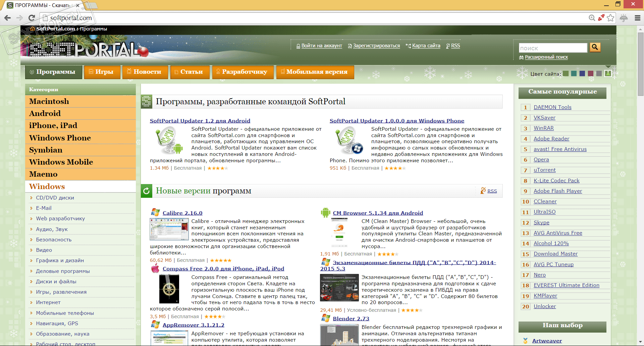Click the Artweaver icon in Наш выбор
The image size is (644, 346).
point(525,341)
